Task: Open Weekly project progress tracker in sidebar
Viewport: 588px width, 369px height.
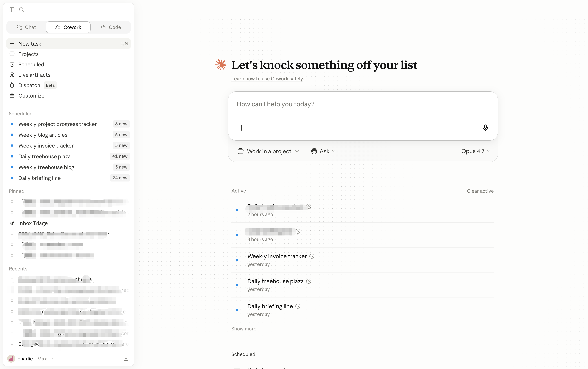Action: point(69,124)
